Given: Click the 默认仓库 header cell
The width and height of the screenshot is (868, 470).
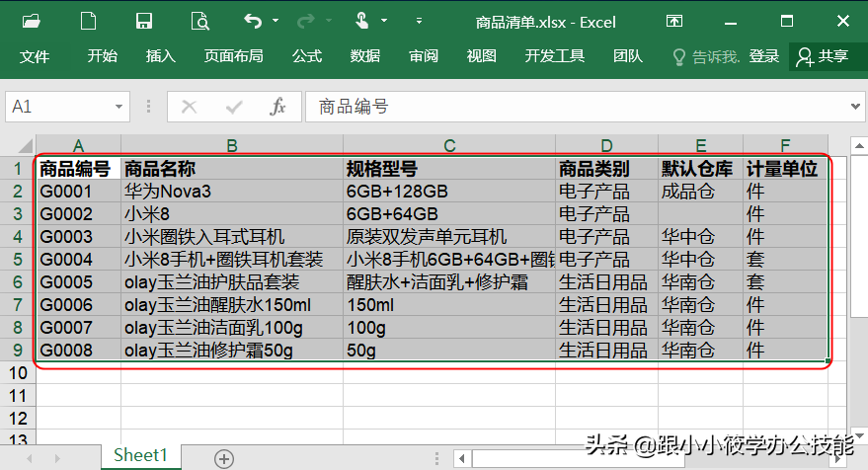Looking at the screenshot, I should click(701, 168).
